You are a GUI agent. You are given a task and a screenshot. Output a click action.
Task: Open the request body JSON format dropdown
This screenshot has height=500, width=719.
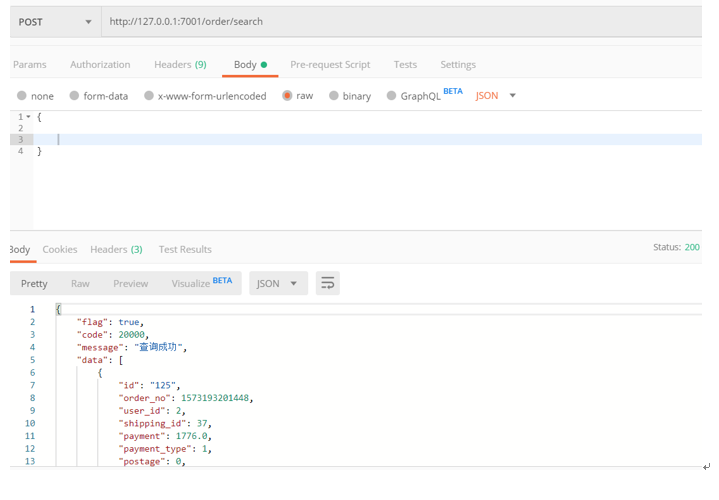coord(496,95)
